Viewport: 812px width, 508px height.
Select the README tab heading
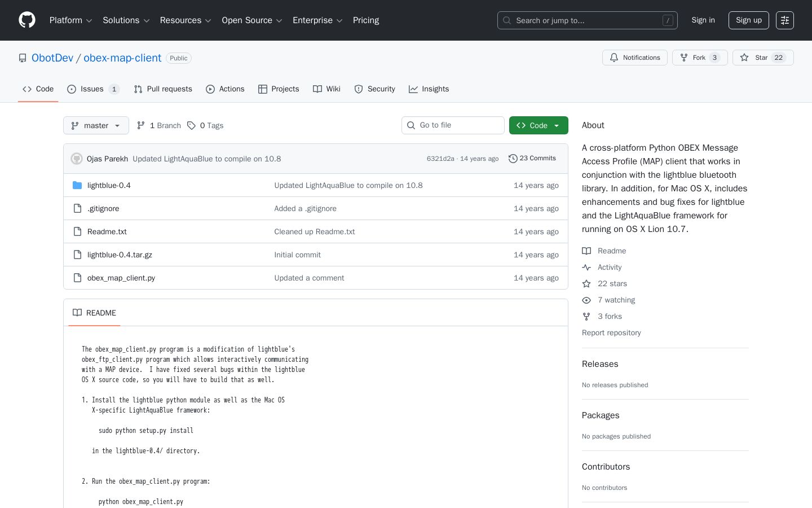point(94,313)
